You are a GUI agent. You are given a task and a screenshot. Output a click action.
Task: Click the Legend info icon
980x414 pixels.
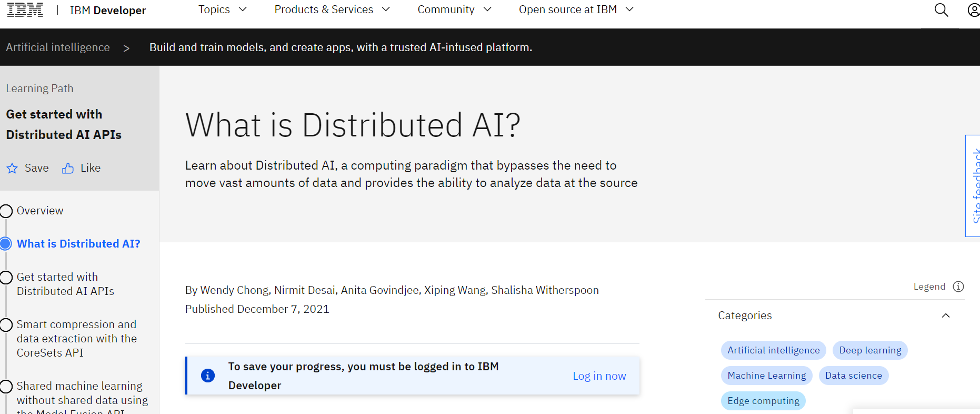click(x=958, y=287)
